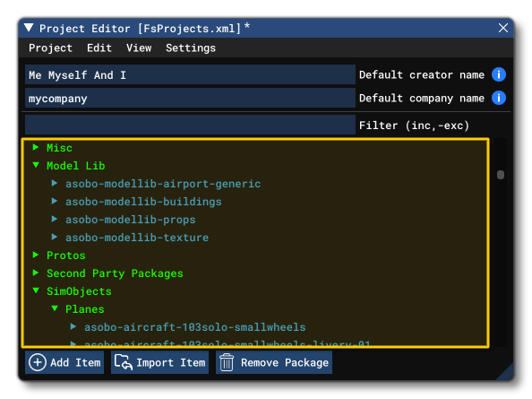
Task: Collapse the Project Editor window triangle
Action: [29, 28]
